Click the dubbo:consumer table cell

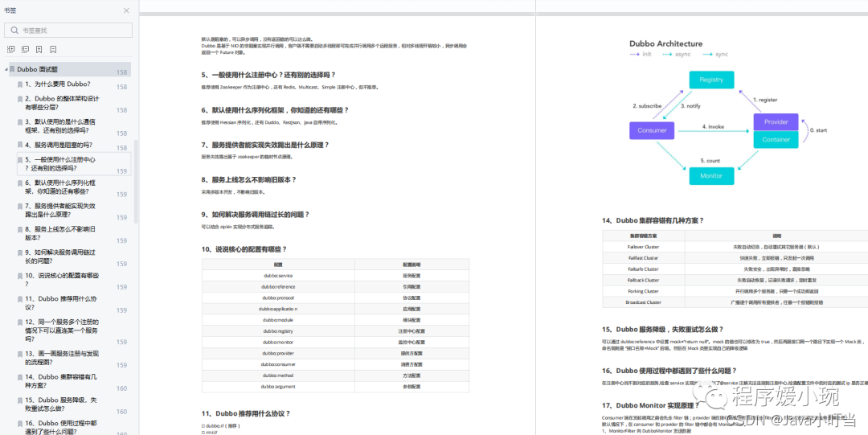pos(278,364)
